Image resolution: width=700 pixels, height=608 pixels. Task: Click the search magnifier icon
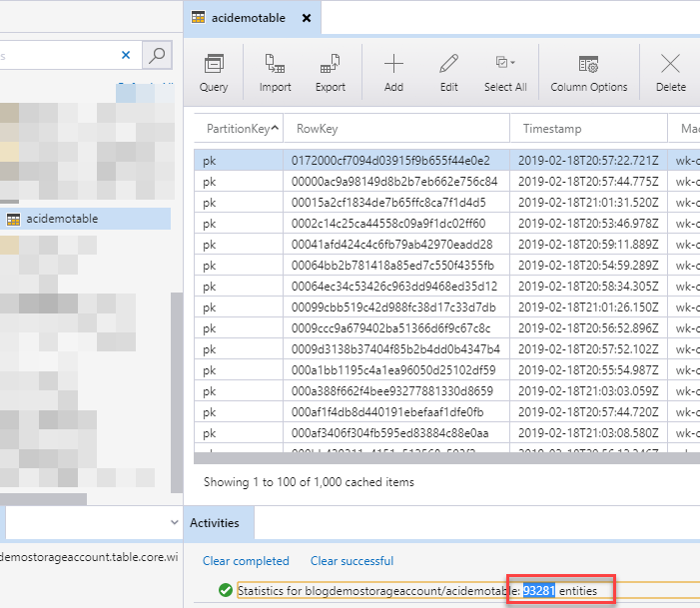point(156,55)
